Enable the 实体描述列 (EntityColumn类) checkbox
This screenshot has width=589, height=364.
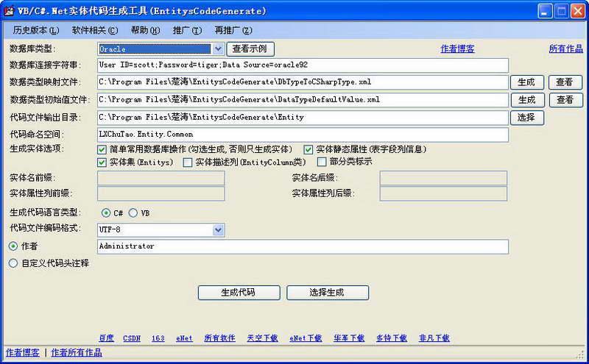click(x=188, y=162)
